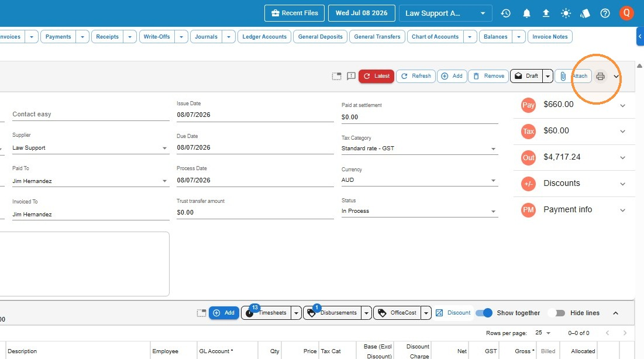This screenshot has height=359, width=644.
Task: Open the Chart of Accounts tab
Action: [435, 37]
